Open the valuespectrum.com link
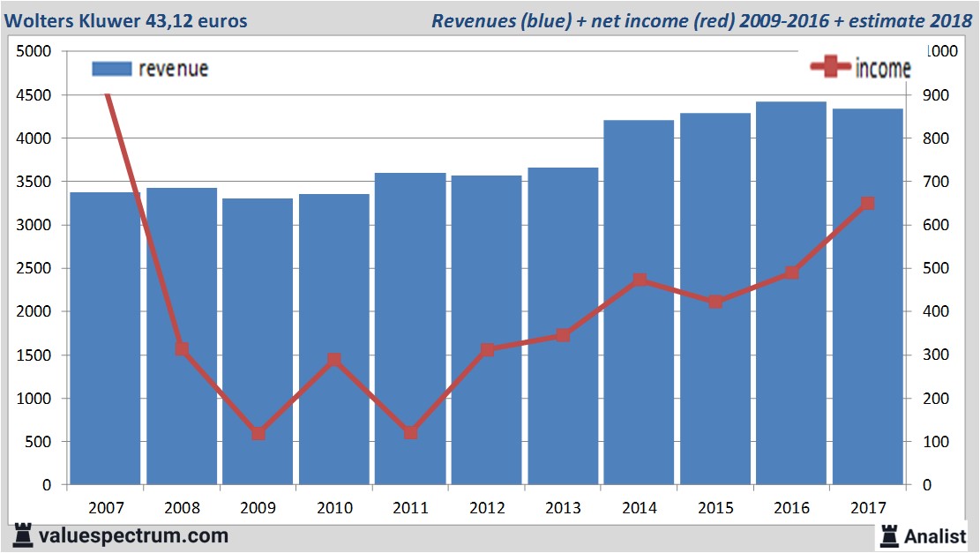This screenshot has height=553, width=980. click(133, 536)
